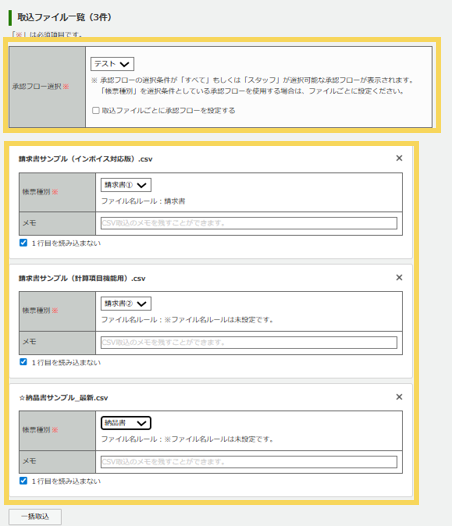This screenshot has width=452, height=526.
Task: Click the 取込ファイル一覧（3件） heading
Action: 64,17
